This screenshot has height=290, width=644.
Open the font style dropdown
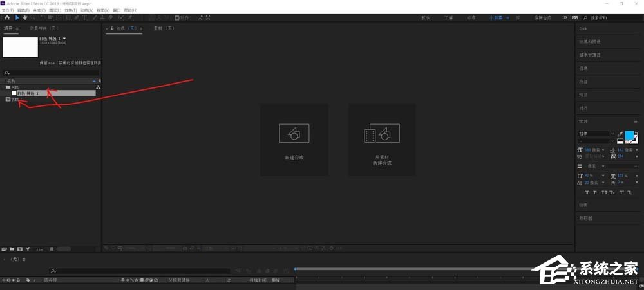(612, 141)
